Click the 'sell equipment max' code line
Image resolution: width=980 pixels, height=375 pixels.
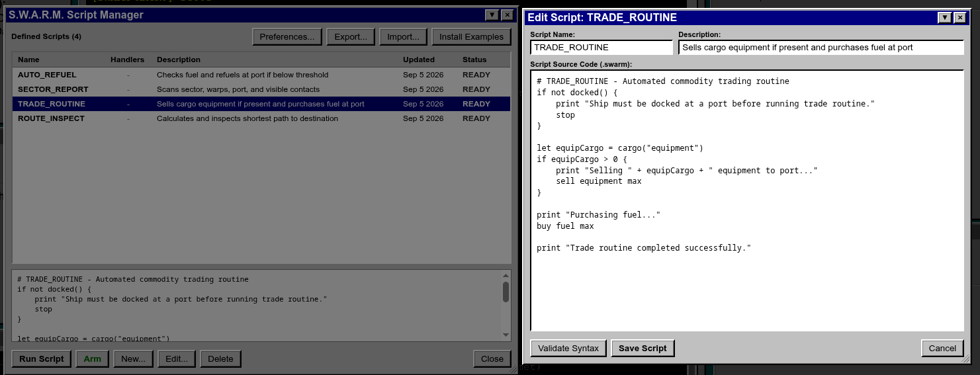coord(599,181)
